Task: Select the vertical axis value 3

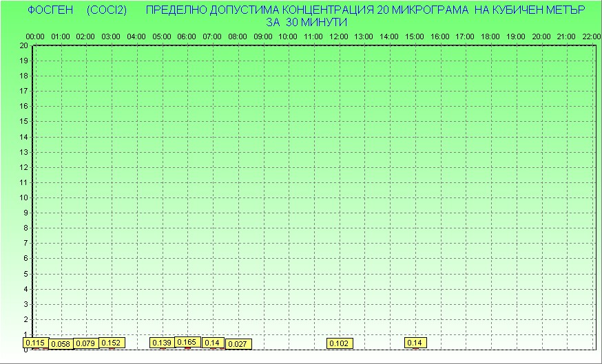Action: (25, 305)
